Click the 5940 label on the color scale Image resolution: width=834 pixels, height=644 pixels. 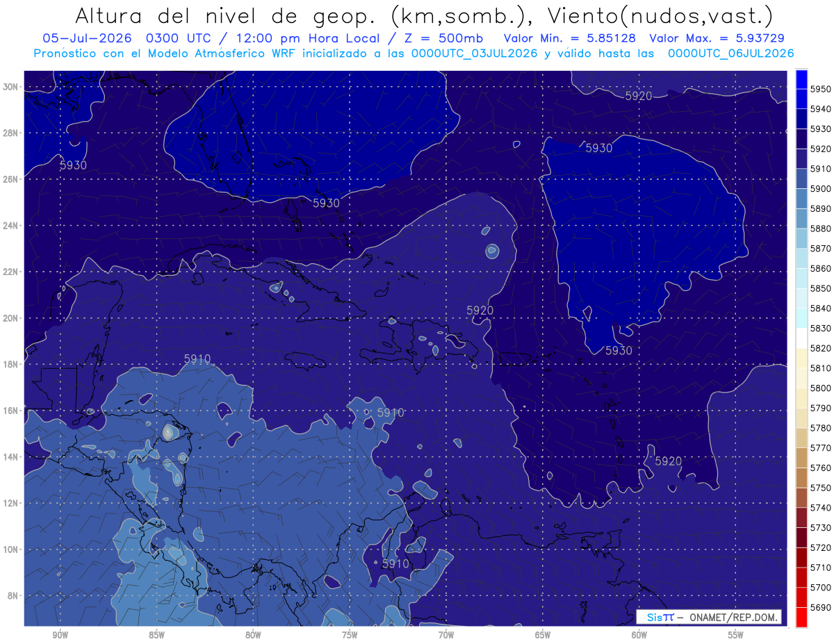pyautogui.click(x=821, y=109)
